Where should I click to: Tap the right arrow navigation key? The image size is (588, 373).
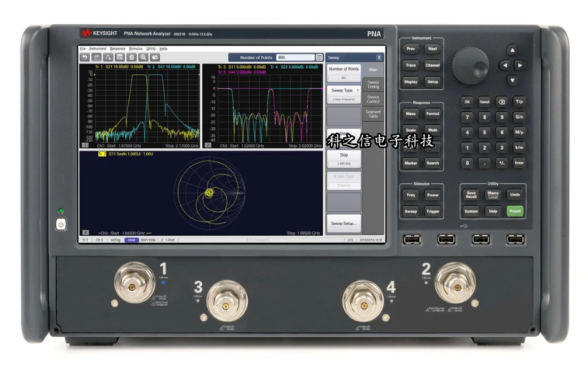coord(519,65)
